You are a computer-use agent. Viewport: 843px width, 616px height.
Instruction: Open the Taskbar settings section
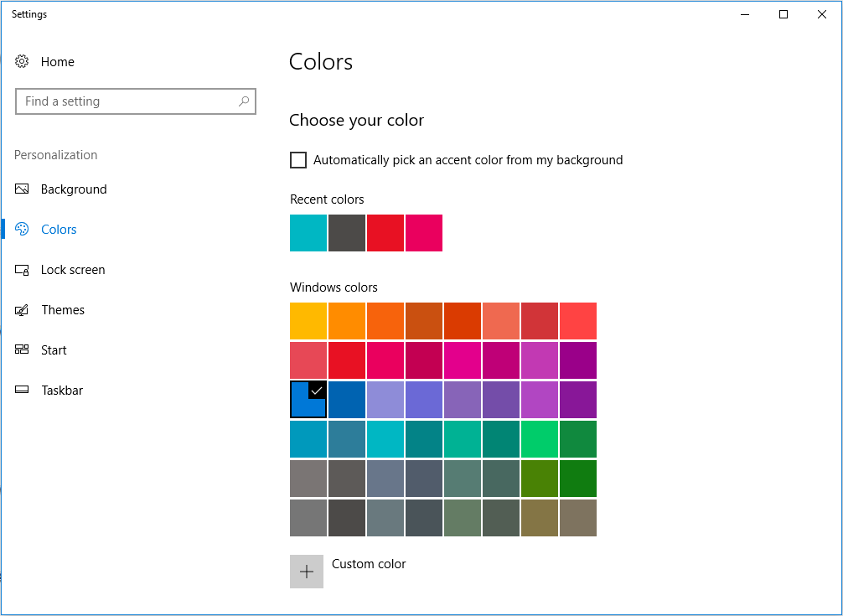tap(62, 391)
